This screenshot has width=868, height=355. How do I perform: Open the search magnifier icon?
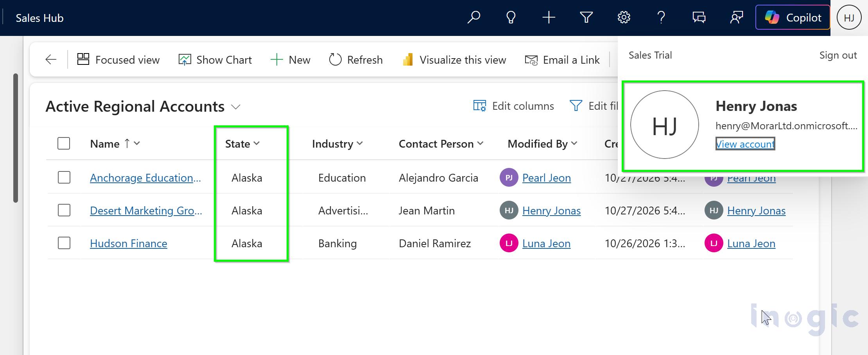(473, 18)
